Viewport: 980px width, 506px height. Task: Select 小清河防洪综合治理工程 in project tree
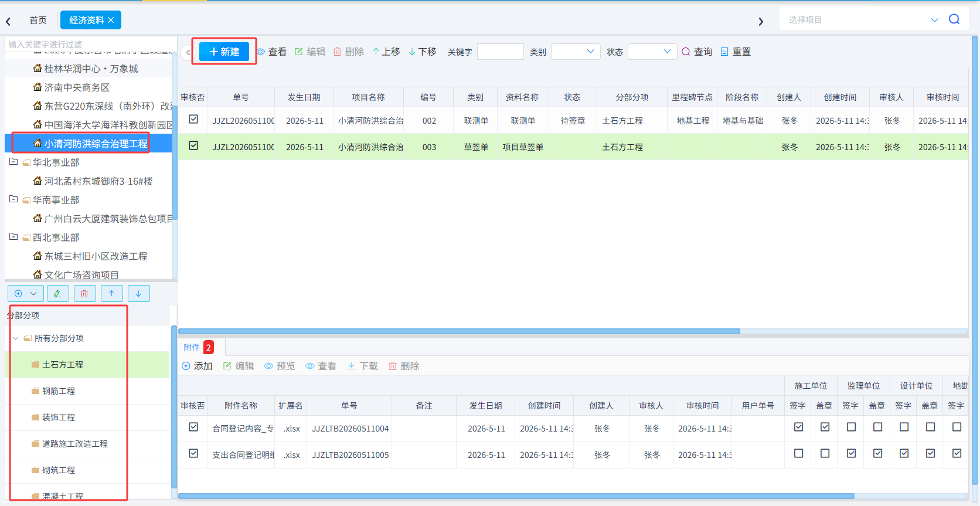tap(96, 144)
